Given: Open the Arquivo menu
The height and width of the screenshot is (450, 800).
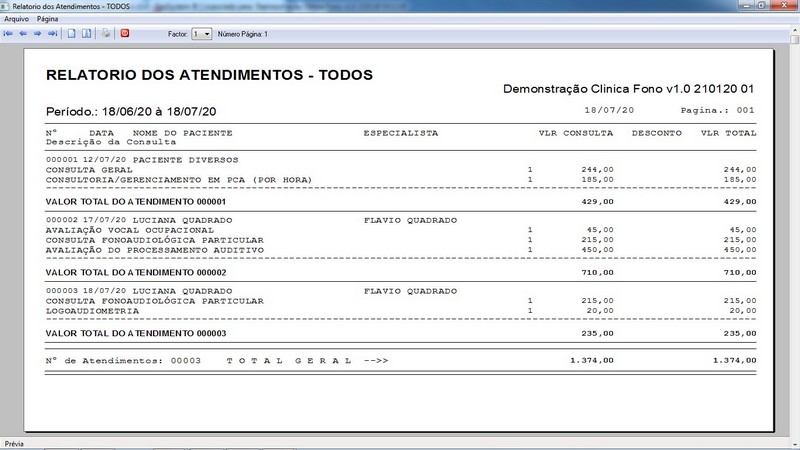Looking at the screenshot, I should tap(17, 19).
